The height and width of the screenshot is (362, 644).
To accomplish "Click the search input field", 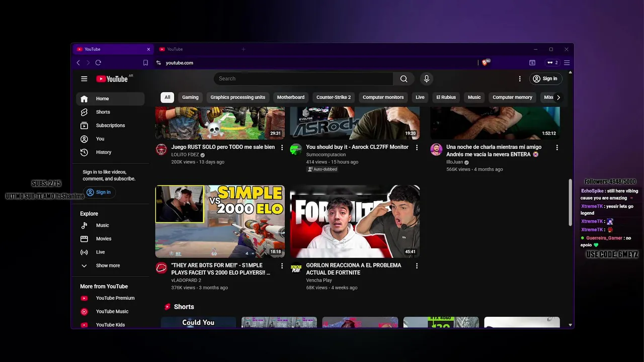I will click(303, 79).
